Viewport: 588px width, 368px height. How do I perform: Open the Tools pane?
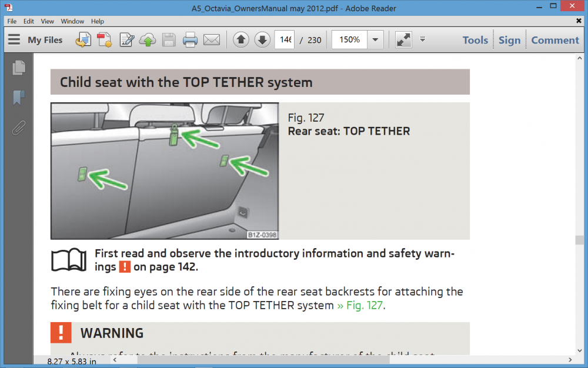pyautogui.click(x=475, y=40)
